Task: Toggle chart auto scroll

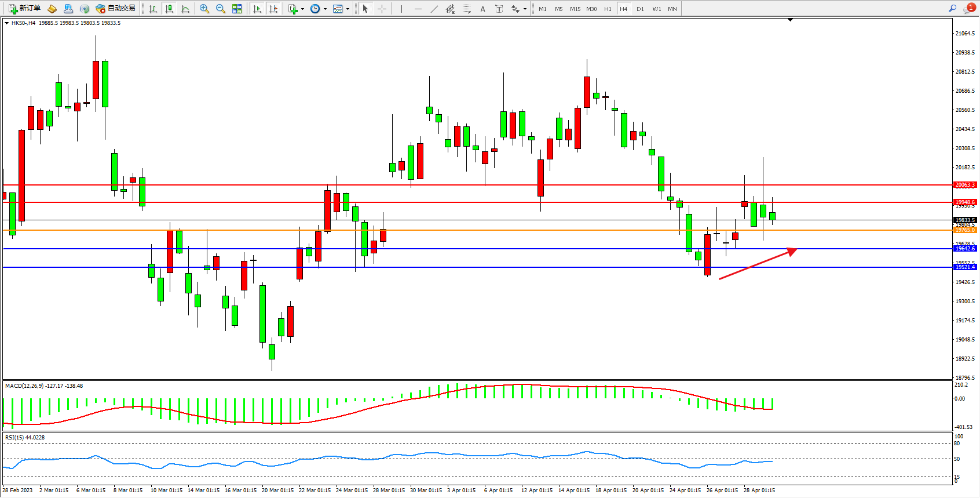Action: 257,9
